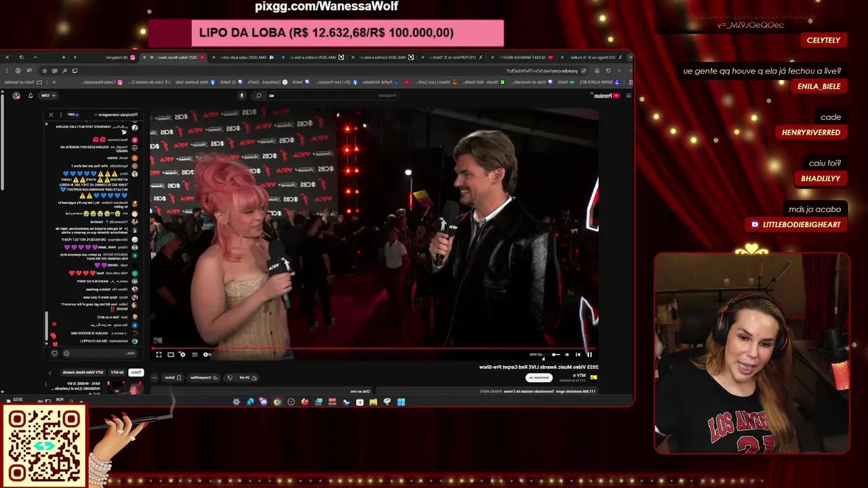Open the Windows Start menu
This screenshot has height=488, width=868.
tap(401, 402)
